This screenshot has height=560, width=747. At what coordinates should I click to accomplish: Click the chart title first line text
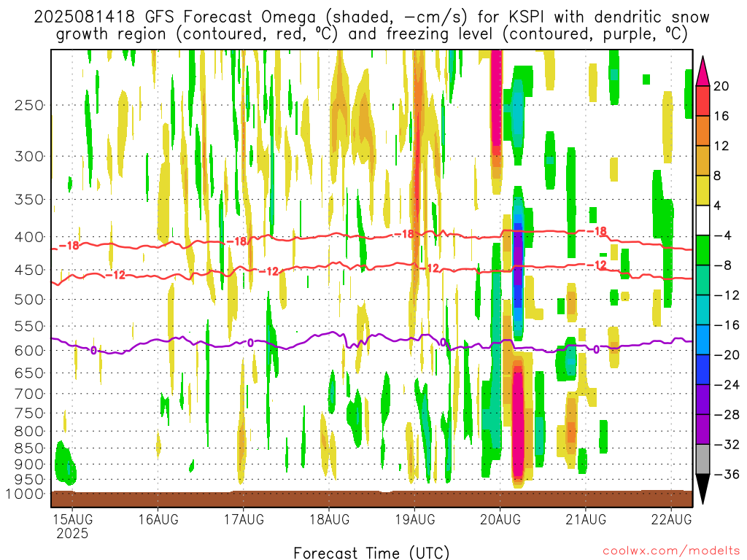click(371, 17)
